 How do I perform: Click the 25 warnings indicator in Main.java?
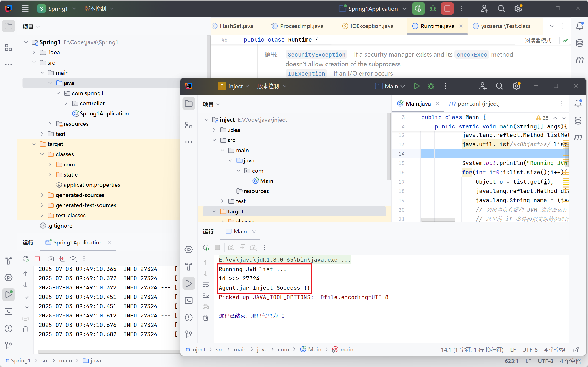(x=542, y=118)
